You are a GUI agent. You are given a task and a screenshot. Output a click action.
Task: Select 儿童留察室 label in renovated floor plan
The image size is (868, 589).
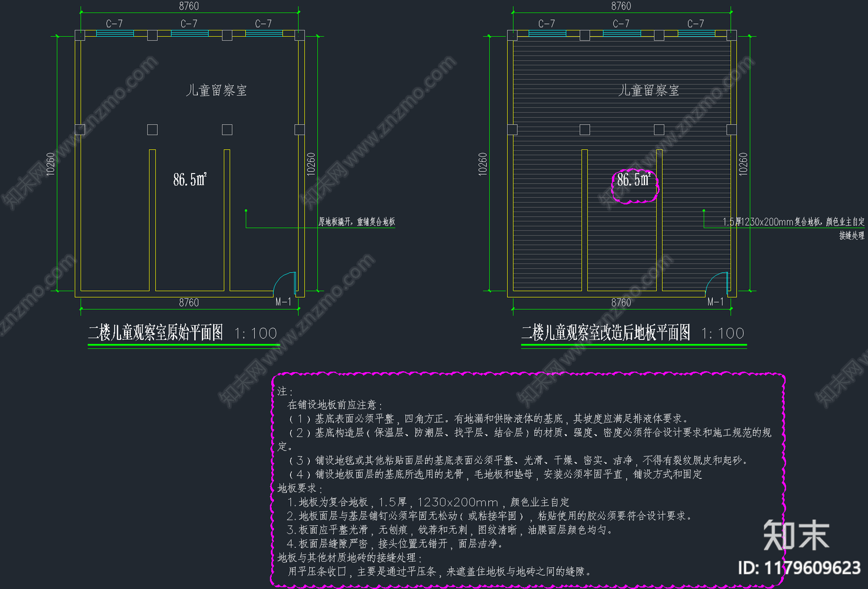649,91
